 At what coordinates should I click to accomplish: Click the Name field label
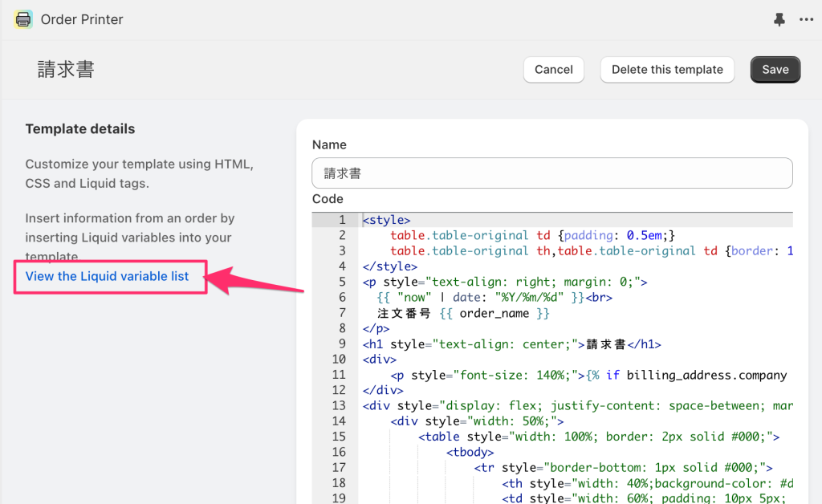[x=329, y=144]
